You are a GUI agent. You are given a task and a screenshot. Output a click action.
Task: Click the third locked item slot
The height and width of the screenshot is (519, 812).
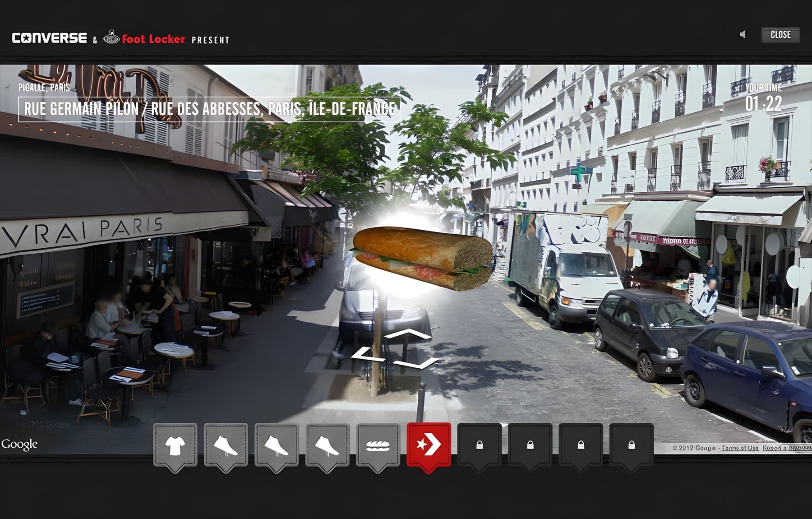(581, 446)
